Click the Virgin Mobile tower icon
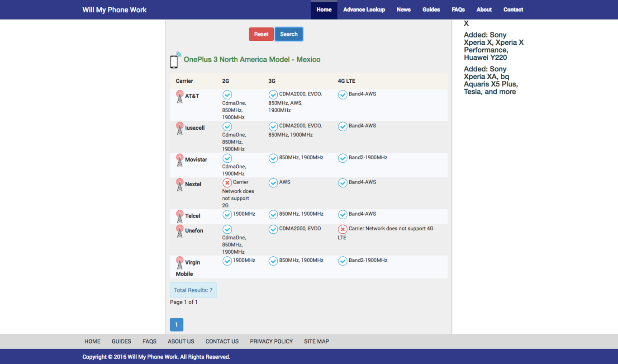Viewport: 618px width, 364px height. [x=180, y=263]
